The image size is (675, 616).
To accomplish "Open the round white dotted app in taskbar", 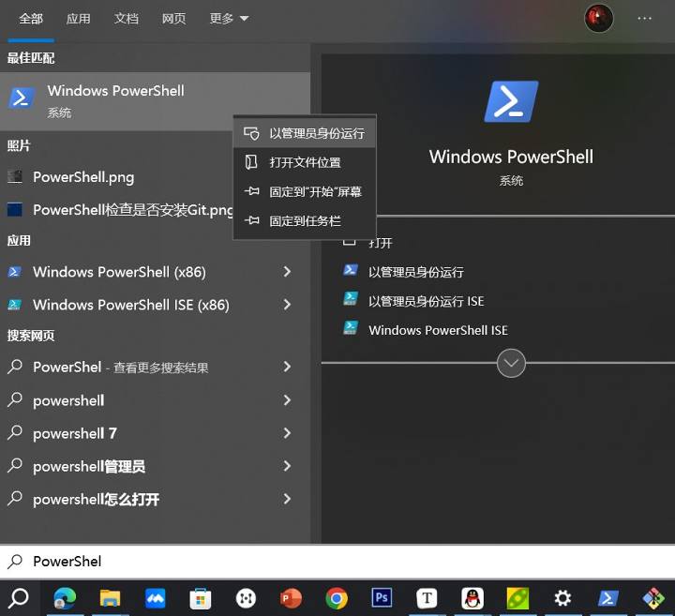I will 246,599.
